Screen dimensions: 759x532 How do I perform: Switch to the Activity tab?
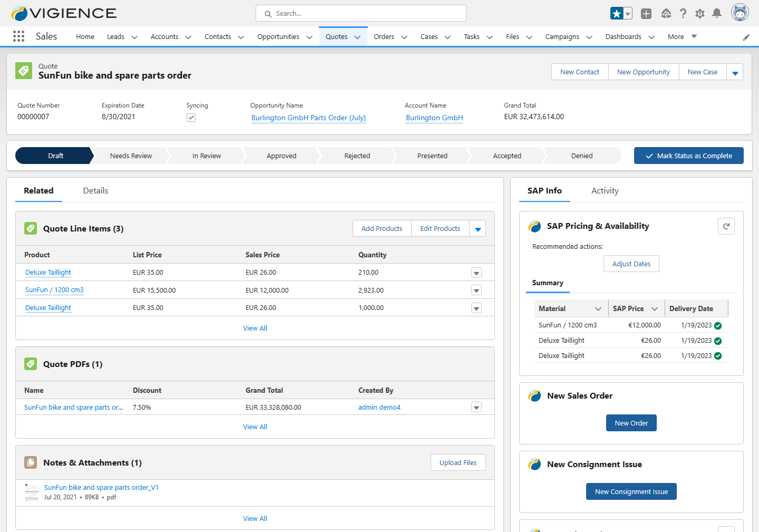tap(605, 191)
